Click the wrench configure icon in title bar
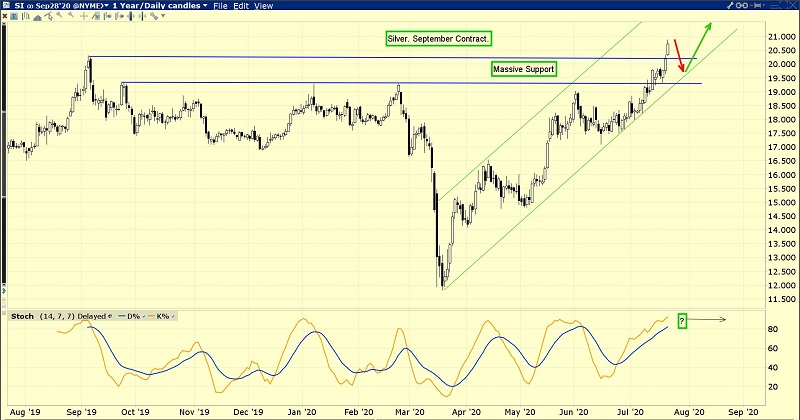Image resolution: width=800 pixels, height=420 pixels. pos(729,5)
